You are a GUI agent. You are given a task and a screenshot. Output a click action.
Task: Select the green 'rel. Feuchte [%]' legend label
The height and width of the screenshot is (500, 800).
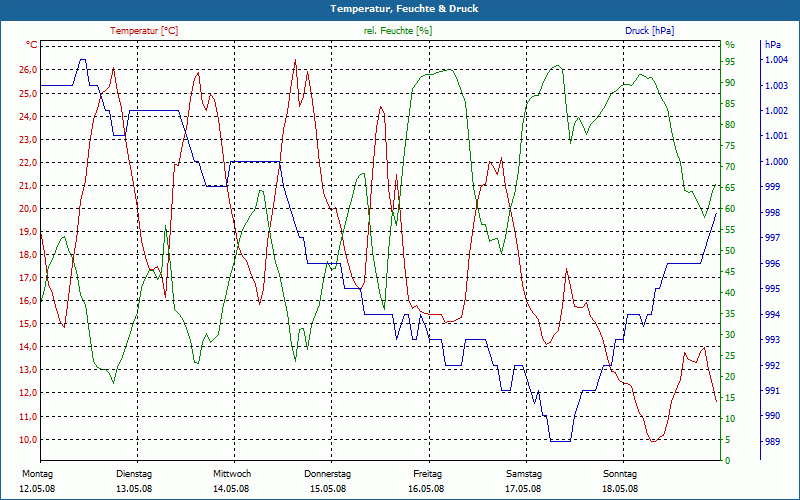(398, 31)
